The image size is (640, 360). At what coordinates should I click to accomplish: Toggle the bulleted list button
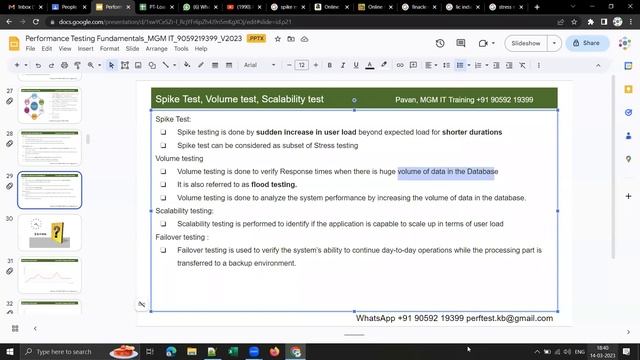(x=460, y=65)
